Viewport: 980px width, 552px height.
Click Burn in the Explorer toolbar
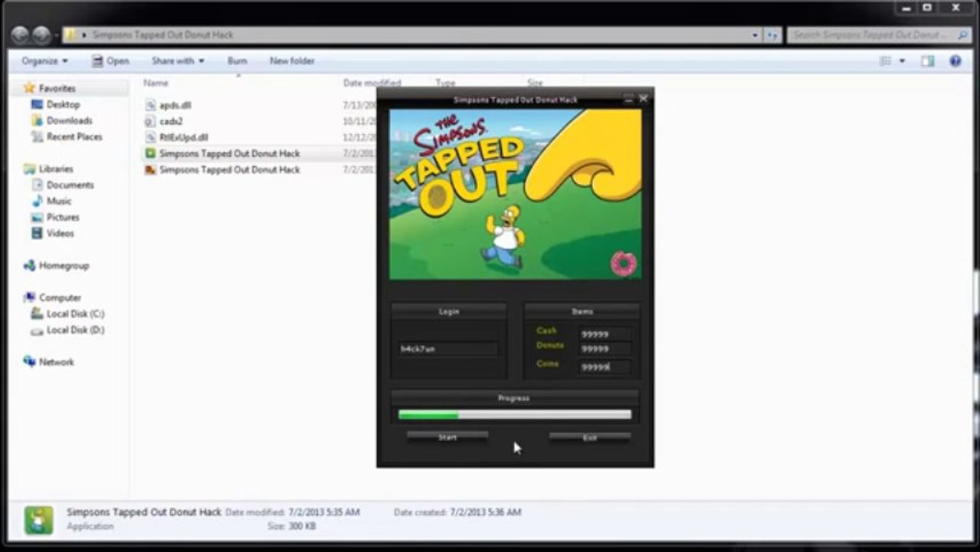coord(237,61)
